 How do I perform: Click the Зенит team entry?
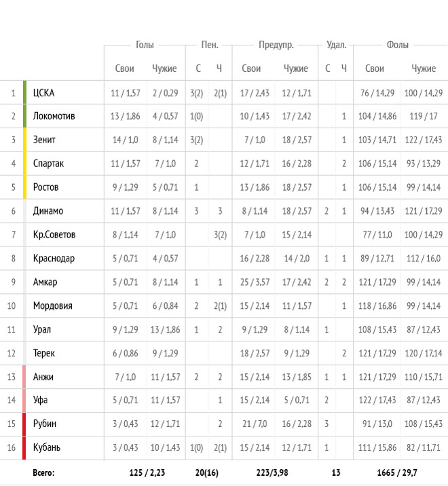coord(44,140)
